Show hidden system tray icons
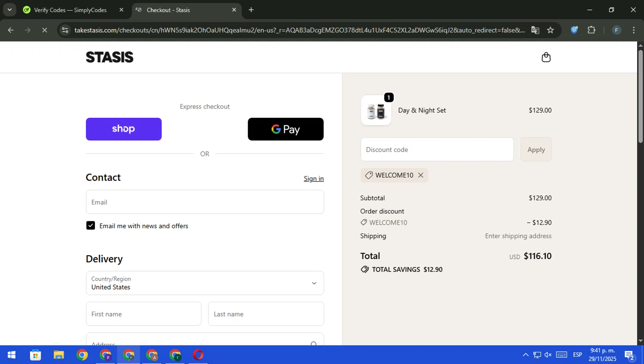Screen dimensions: 644x364 coord(526,355)
